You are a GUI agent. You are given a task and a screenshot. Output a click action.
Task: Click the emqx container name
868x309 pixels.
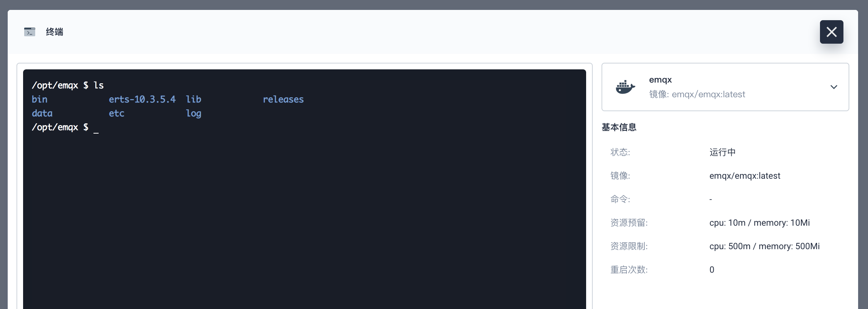(661, 80)
